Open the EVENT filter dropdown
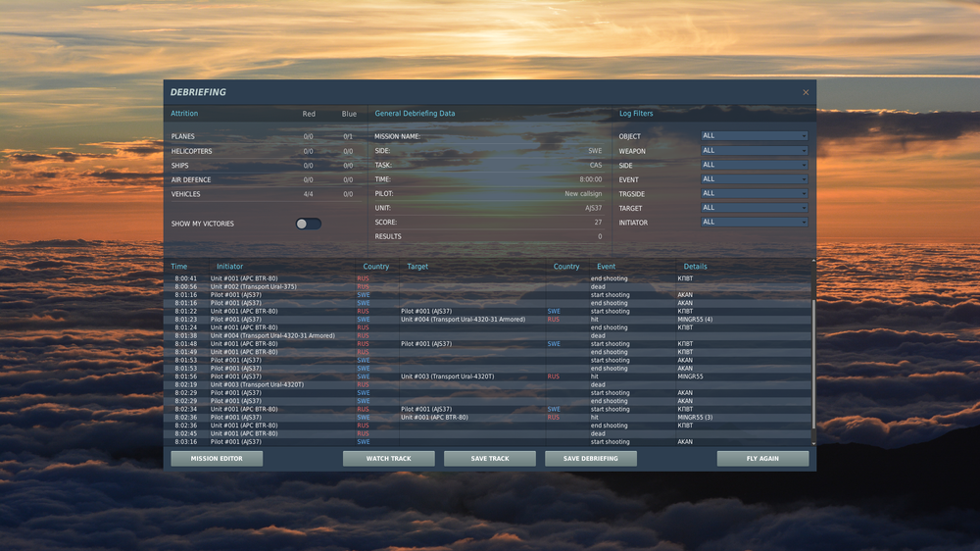This screenshot has height=551, width=980. pos(755,179)
